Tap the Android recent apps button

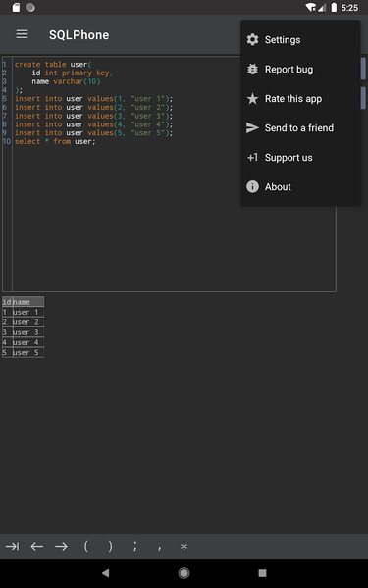click(x=262, y=573)
